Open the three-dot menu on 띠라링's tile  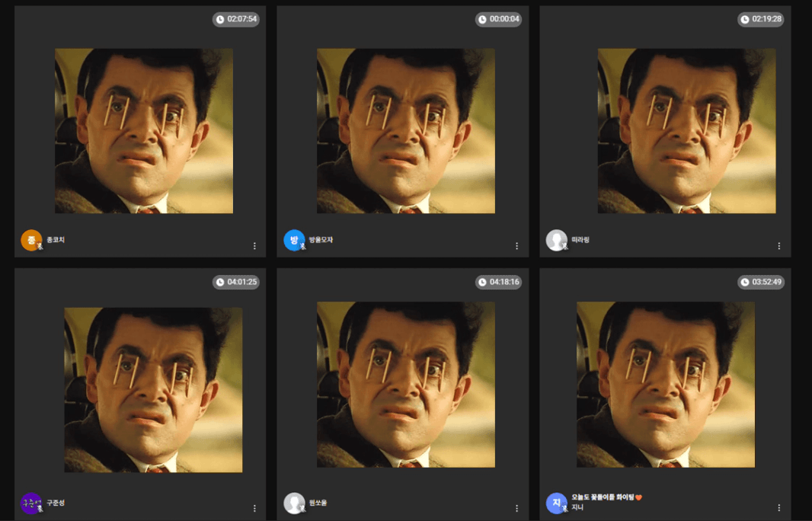click(x=778, y=246)
